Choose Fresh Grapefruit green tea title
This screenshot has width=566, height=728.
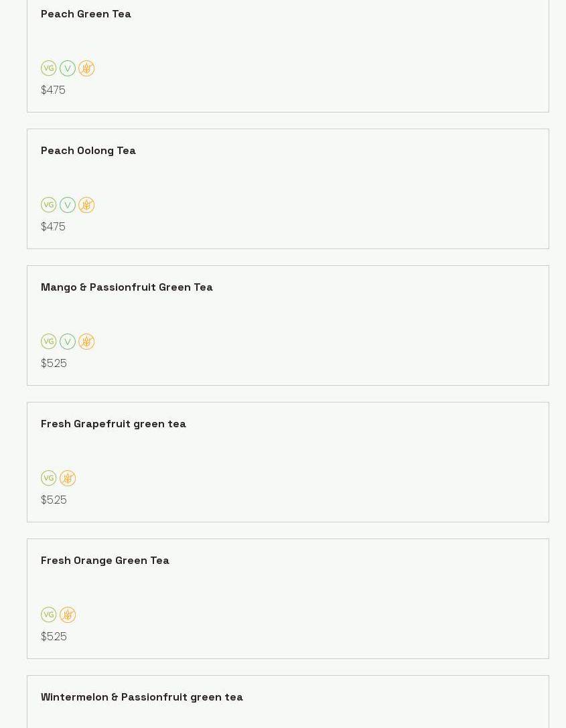[x=113, y=424]
